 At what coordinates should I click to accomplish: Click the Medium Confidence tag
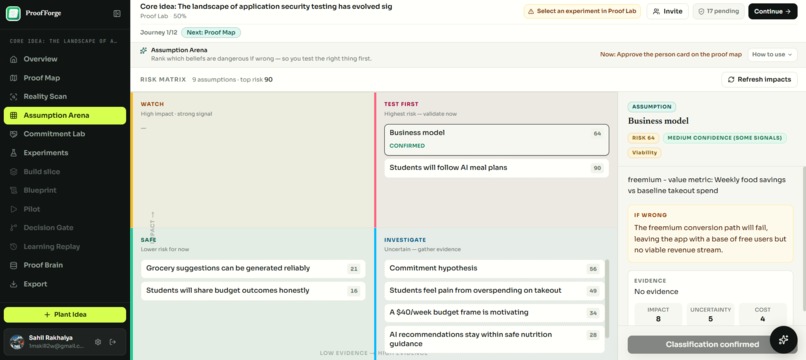click(725, 138)
